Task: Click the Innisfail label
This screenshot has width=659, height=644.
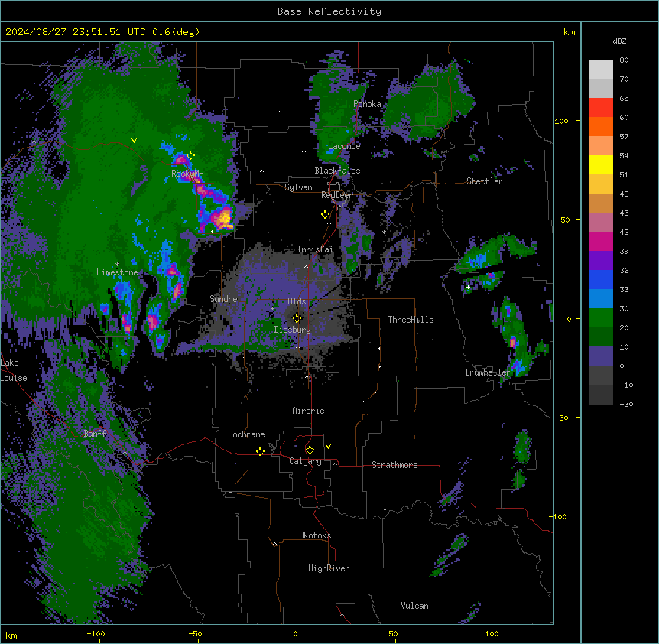Action: click(x=317, y=249)
